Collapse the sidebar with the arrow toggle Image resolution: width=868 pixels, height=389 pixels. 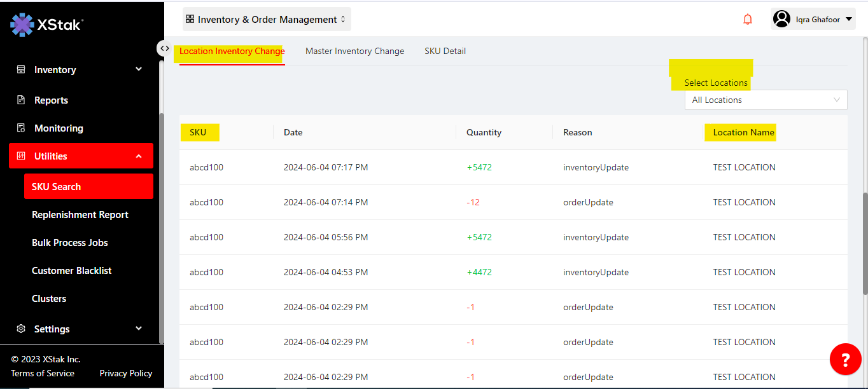pos(164,48)
